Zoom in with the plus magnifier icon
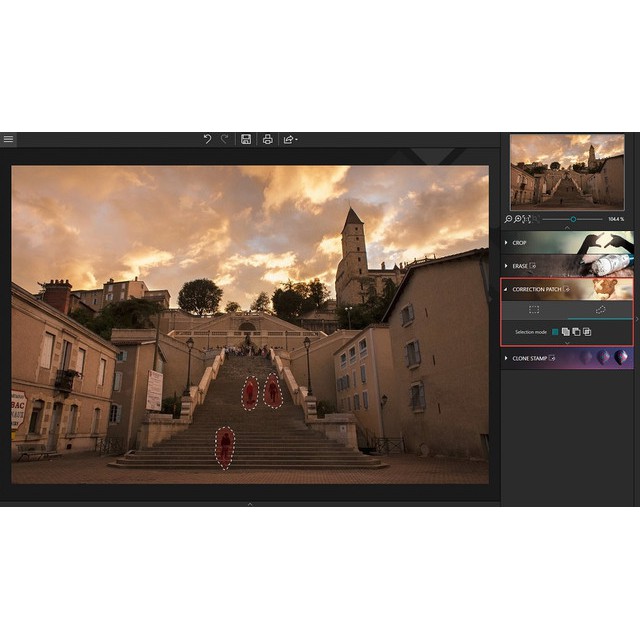The width and height of the screenshot is (640, 640). tap(517, 219)
